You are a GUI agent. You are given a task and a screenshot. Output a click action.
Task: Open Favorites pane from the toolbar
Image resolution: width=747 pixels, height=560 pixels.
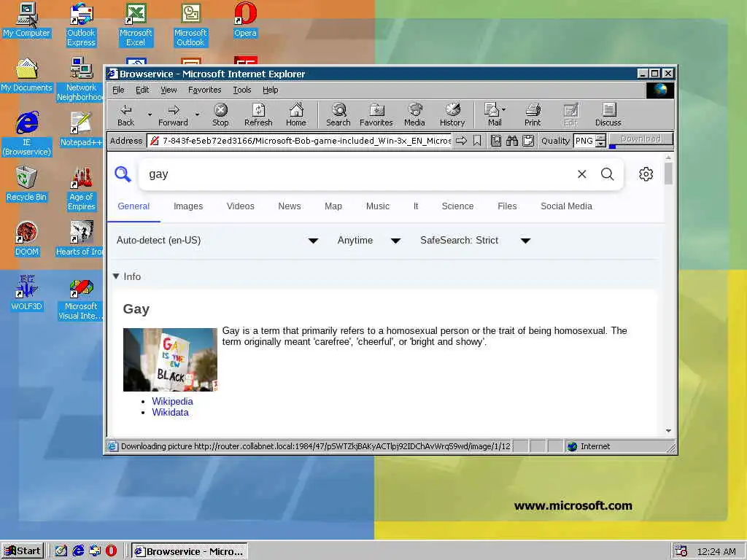coord(376,114)
